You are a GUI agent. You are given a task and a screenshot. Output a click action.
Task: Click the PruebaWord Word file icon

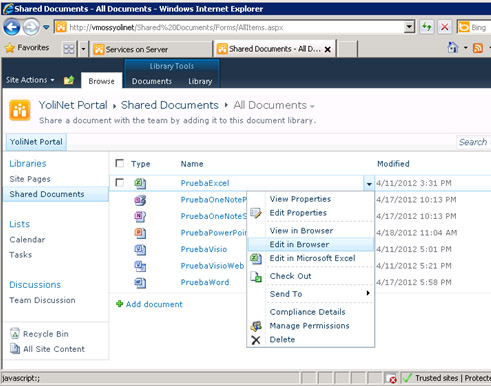140,283
